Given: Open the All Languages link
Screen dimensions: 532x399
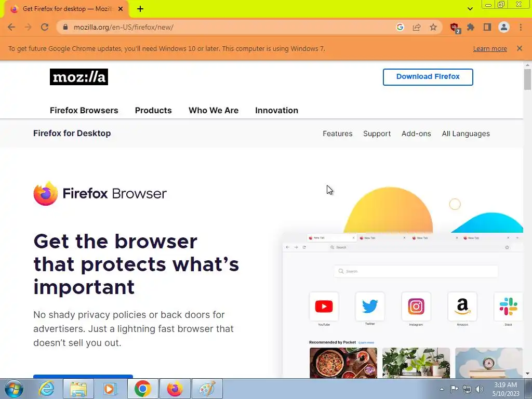Looking at the screenshot, I should (466, 134).
